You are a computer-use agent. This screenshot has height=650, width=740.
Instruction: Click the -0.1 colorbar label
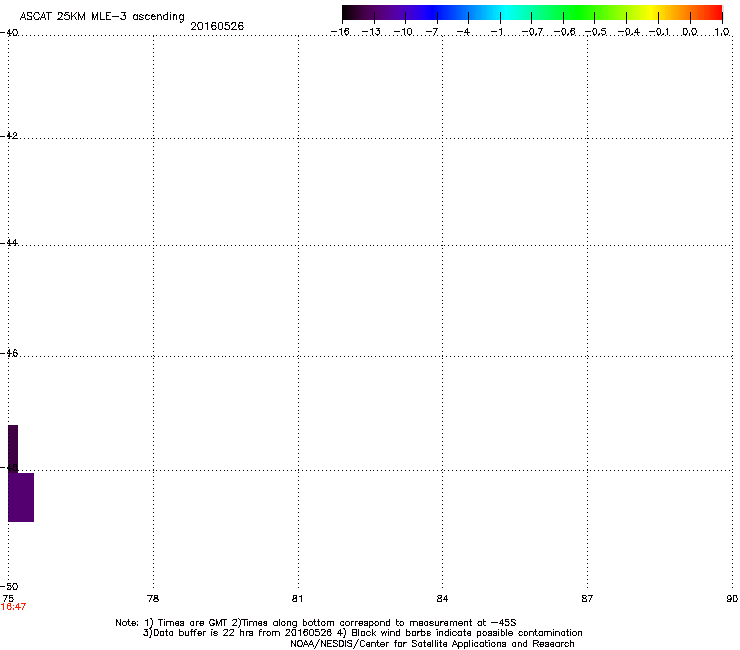[x=659, y=32]
